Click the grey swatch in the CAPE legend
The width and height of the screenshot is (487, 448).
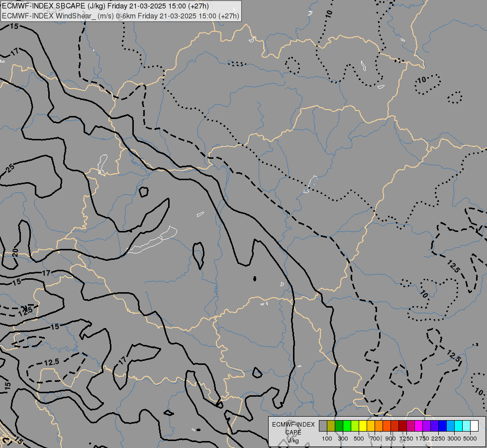click(x=323, y=426)
